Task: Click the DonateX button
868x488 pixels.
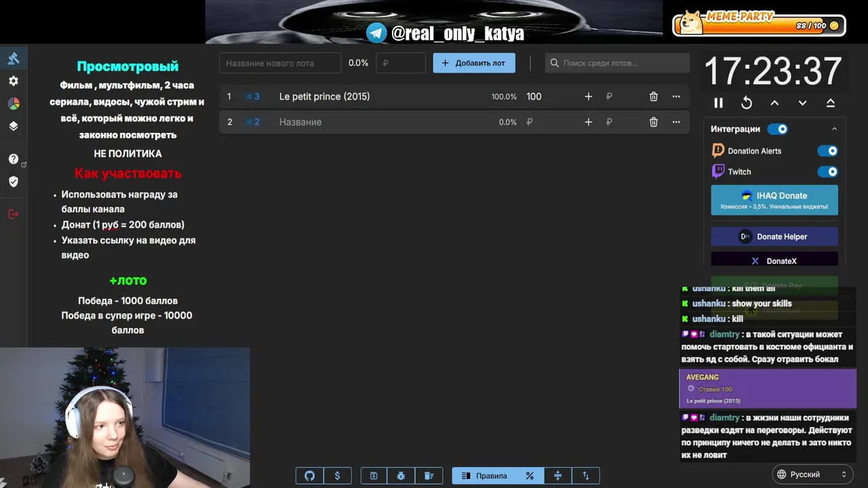Action: [774, 260]
